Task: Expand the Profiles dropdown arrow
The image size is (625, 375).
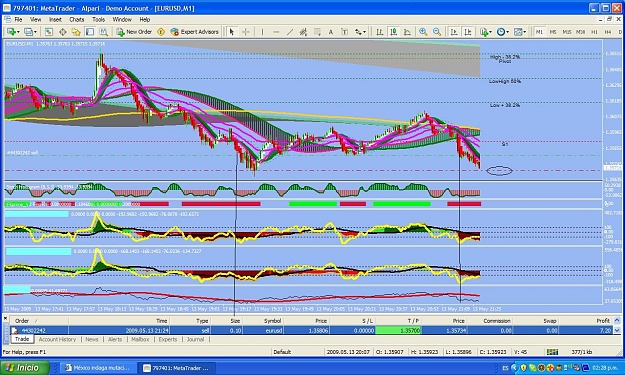Action: (x=35, y=32)
